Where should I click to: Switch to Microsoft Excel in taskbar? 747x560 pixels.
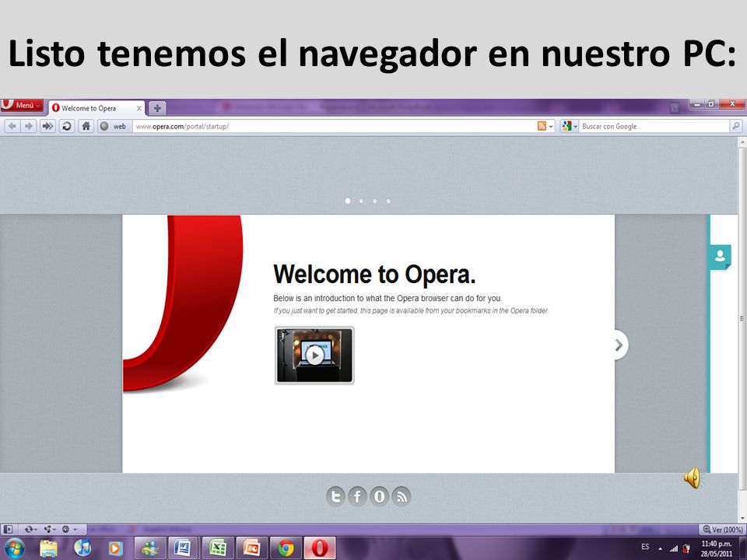coord(218,548)
